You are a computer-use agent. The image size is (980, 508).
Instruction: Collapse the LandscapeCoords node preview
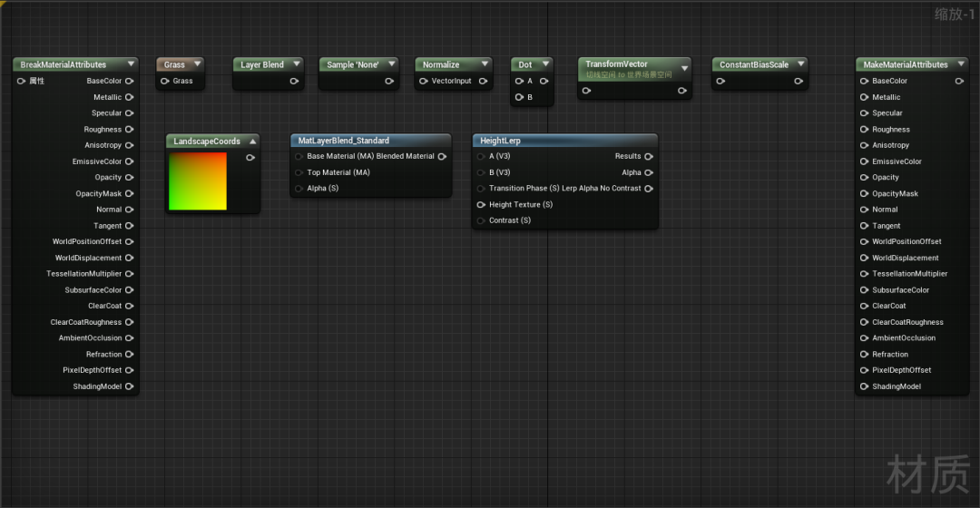click(x=252, y=142)
